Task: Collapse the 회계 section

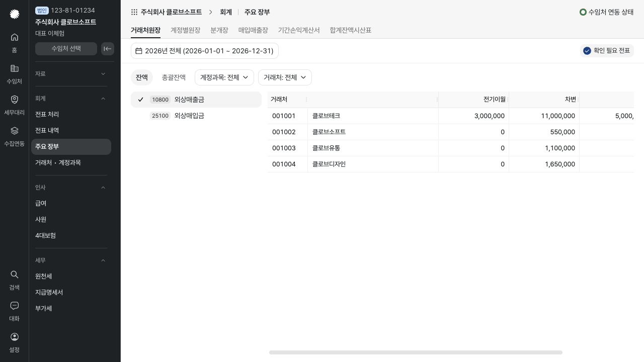Action: (x=103, y=99)
